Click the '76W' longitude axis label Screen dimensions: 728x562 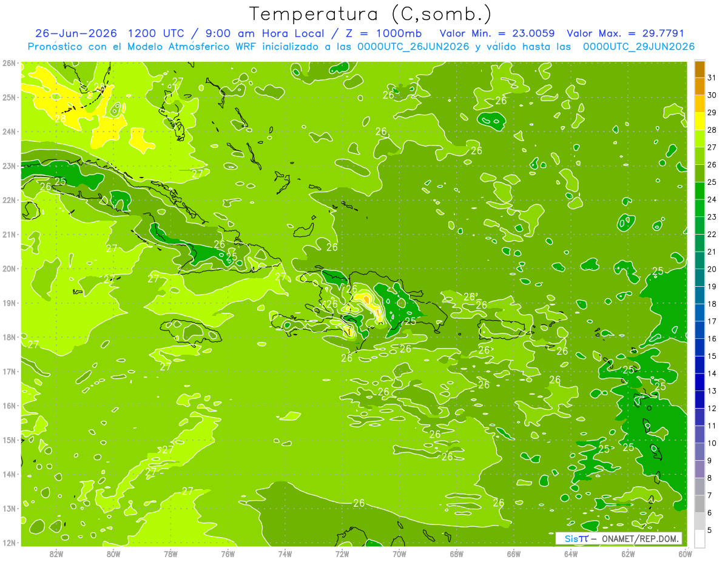point(228,554)
